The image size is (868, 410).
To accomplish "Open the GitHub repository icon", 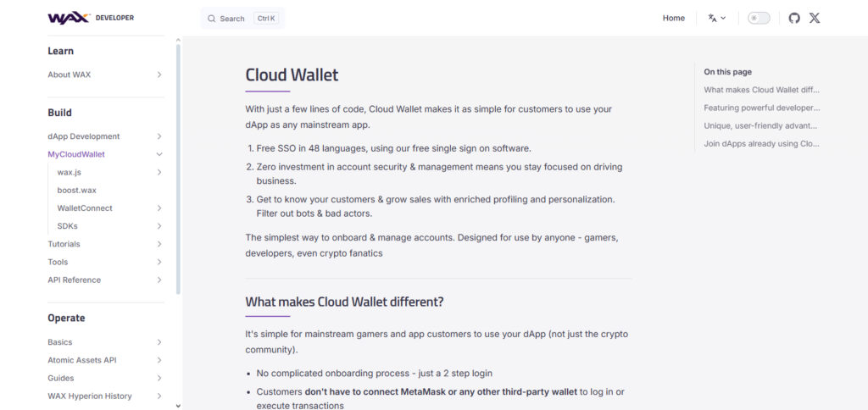I will click(x=793, y=19).
